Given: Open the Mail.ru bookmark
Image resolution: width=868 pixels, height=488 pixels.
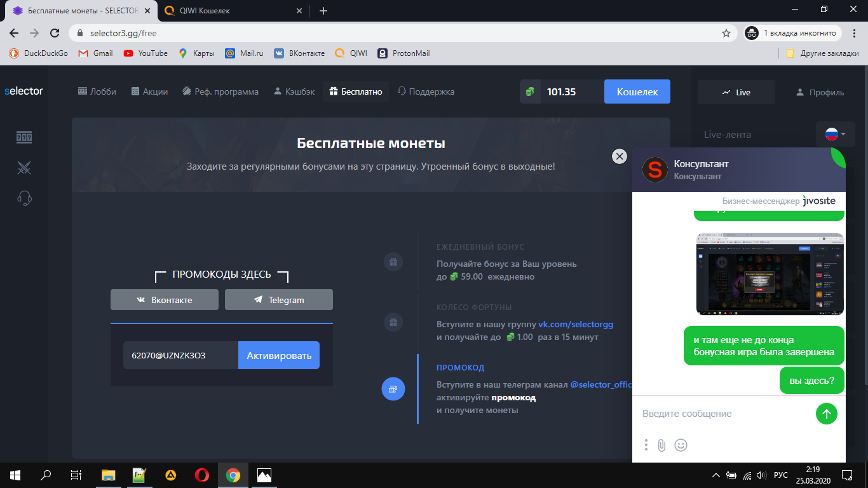Looking at the screenshot, I should (x=244, y=53).
